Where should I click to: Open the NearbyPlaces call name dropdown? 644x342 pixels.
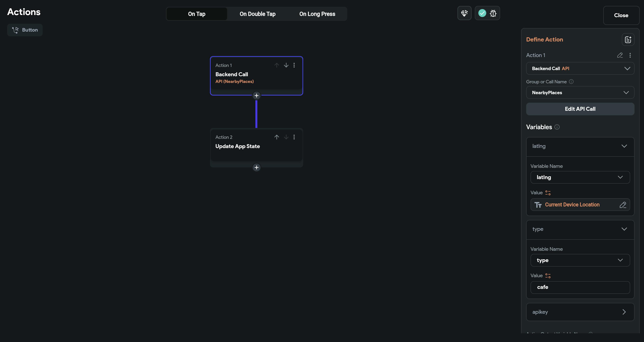tap(580, 93)
